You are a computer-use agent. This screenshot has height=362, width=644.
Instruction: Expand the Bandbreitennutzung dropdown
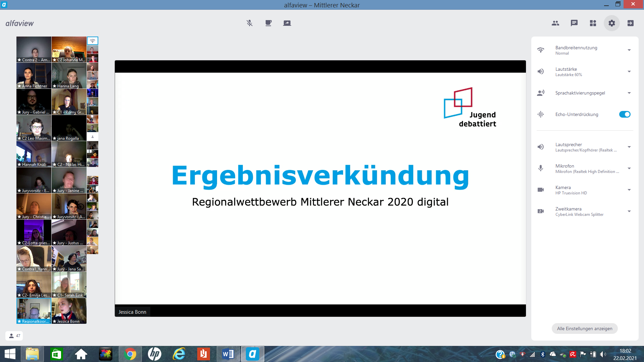point(629,50)
